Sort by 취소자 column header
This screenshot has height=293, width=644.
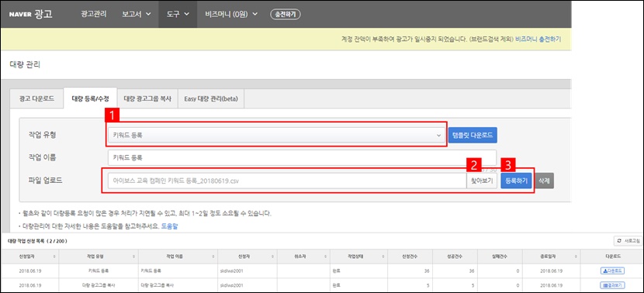303,256
